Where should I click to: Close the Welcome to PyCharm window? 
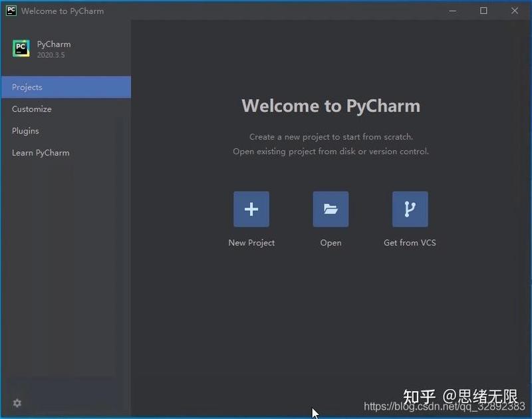[x=515, y=11]
